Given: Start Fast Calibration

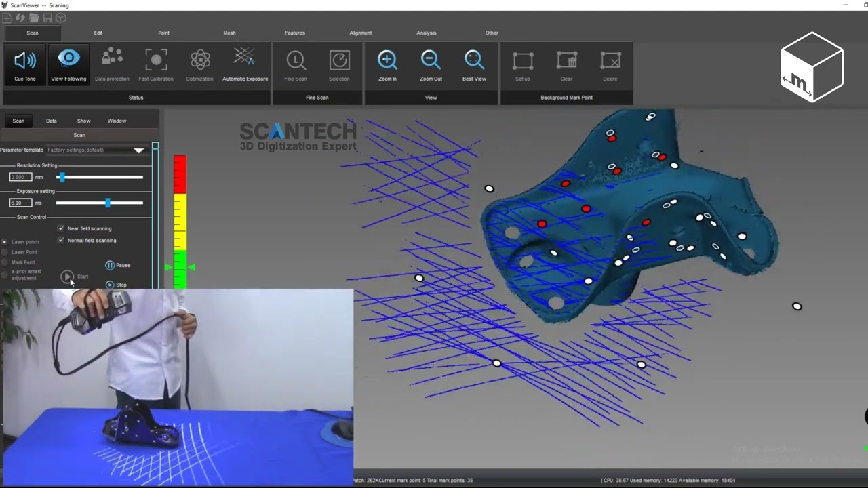Looking at the screenshot, I should click(x=156, y=65).
